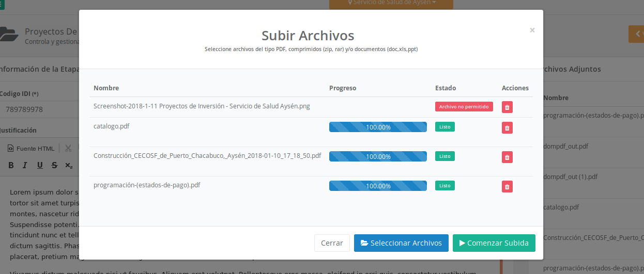
Task: Toggle strikethrough formatting in editor
Action: click(54, 166)
